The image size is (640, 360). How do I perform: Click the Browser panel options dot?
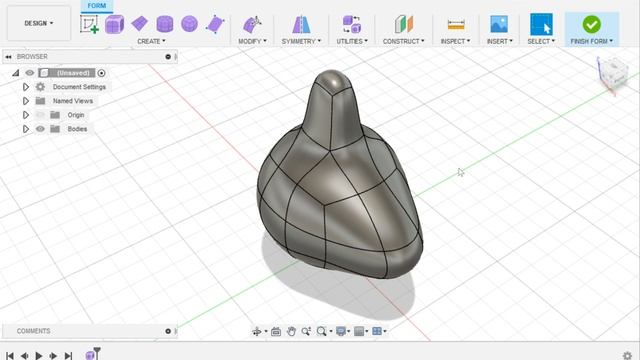[x=168, y=57]
